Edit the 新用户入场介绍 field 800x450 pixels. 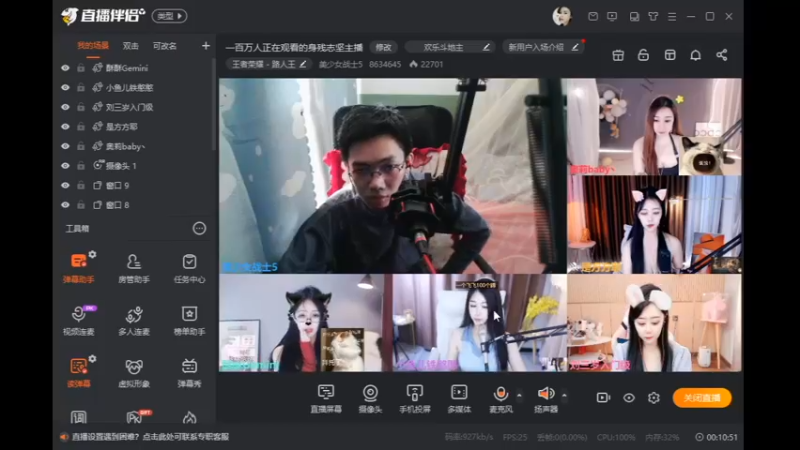[x=543, y=47]
